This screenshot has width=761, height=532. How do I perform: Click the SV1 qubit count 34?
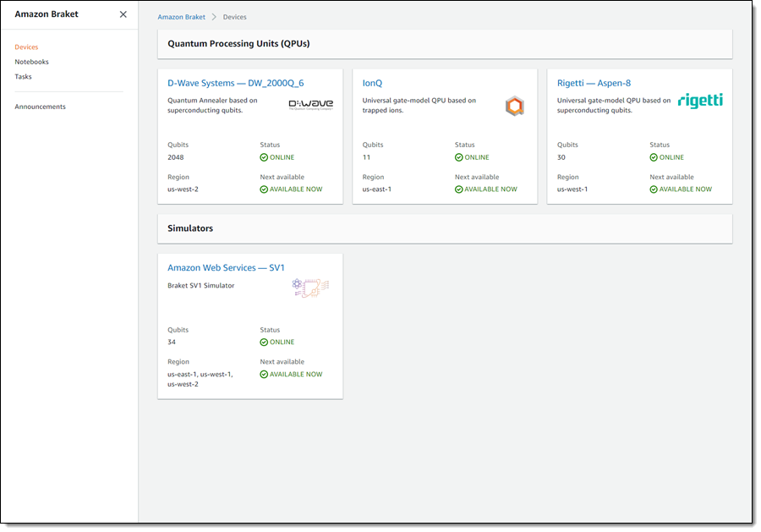tap(172, 343)
